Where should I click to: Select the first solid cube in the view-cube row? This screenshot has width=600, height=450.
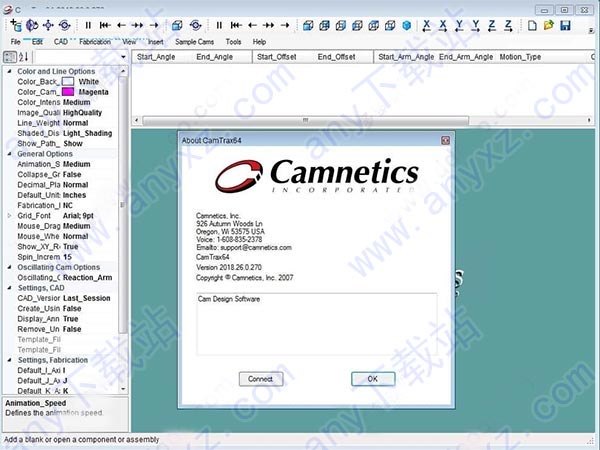[308, 26]
